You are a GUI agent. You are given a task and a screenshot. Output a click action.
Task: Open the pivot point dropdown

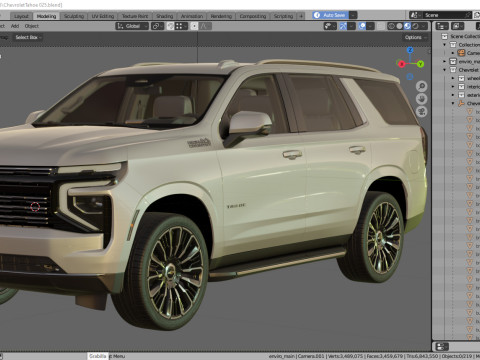point(157,26)
